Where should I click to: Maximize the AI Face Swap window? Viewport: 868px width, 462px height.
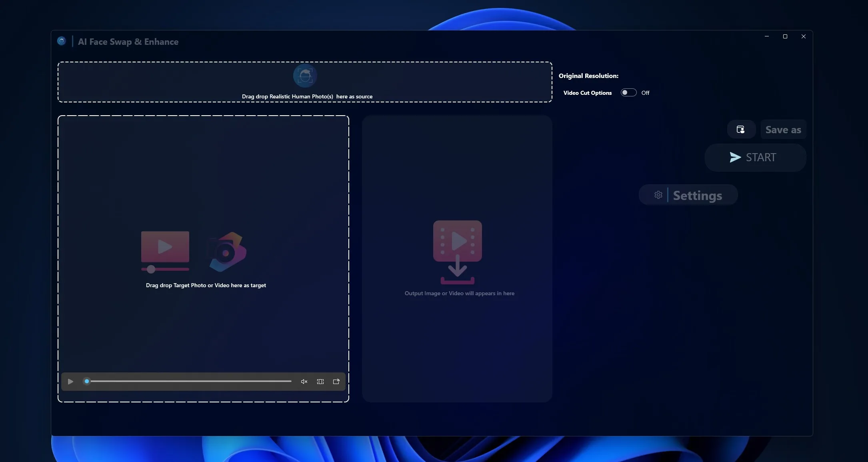pyautogui.click(x=785, y=36)
